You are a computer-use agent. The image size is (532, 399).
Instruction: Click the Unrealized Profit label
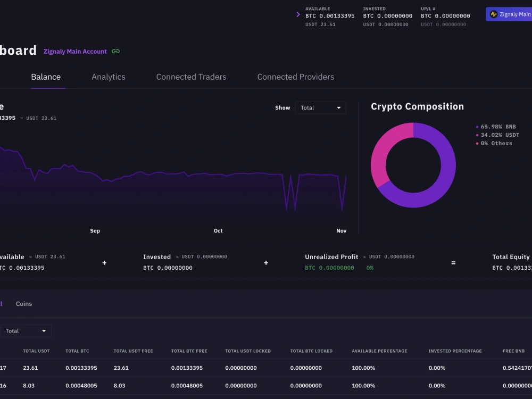click(331, 257)
